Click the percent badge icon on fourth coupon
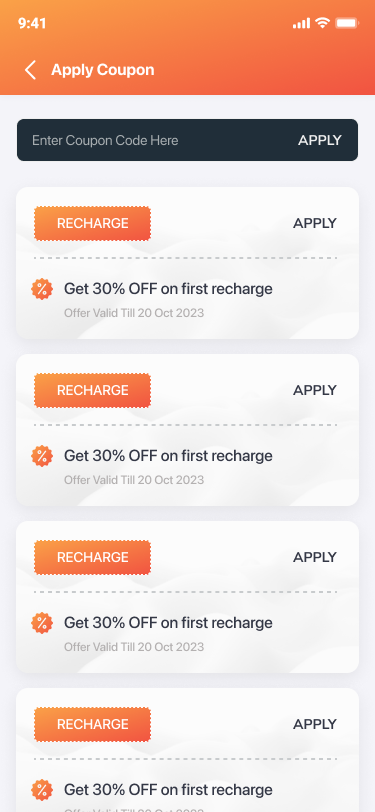 click(42, 790)
